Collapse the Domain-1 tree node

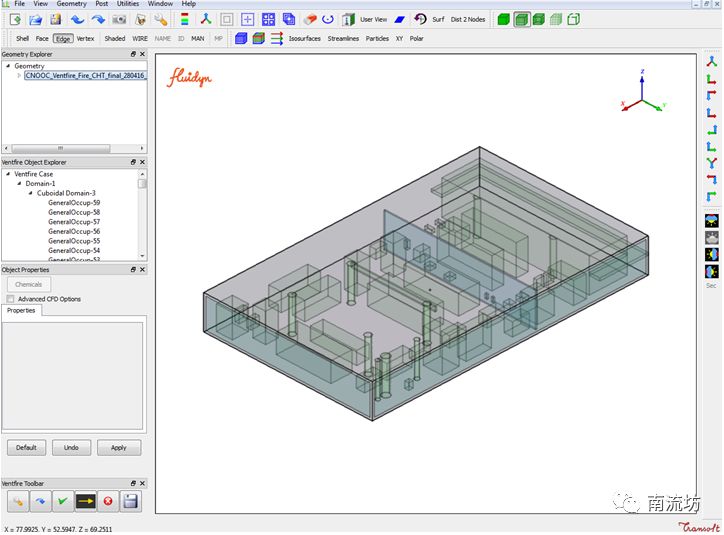[x=18, y=184]
